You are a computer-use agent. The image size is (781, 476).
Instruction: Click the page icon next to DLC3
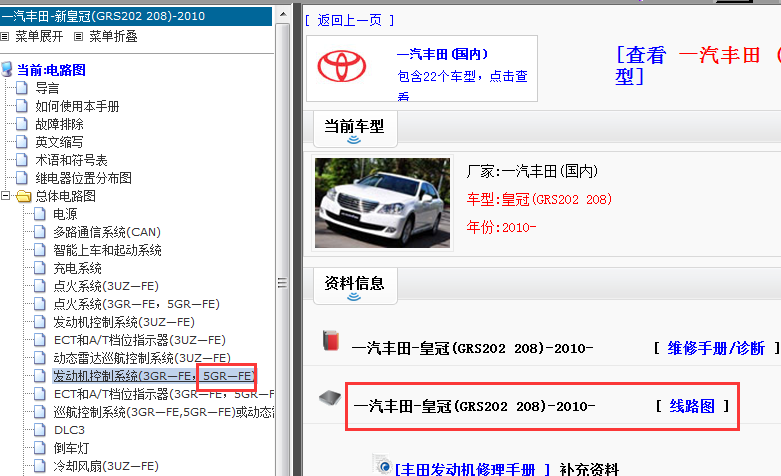[x=39, y=430]
